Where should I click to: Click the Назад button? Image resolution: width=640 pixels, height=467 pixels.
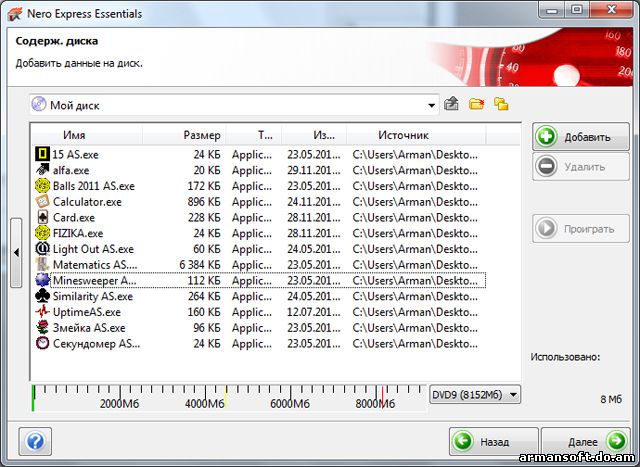pos(493,441)
